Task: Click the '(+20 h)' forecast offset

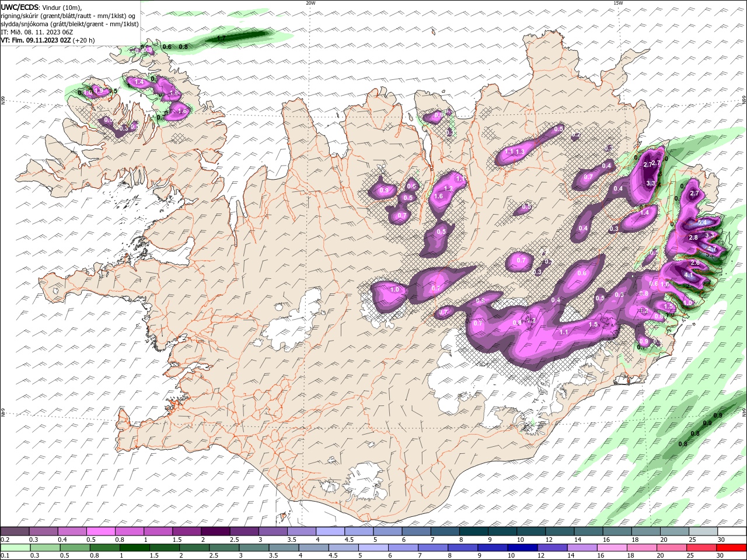Action: point(83,40)
